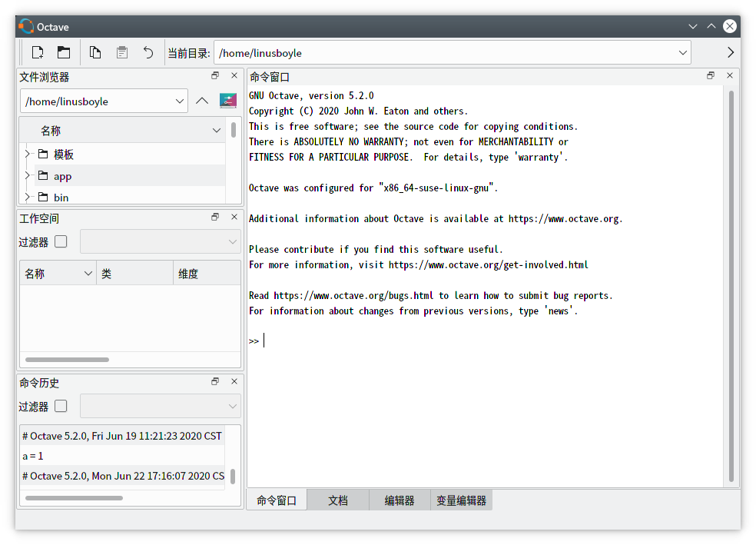This screenshot has height=545, width=756.
Task: Create a new script file
Action: 38,52
